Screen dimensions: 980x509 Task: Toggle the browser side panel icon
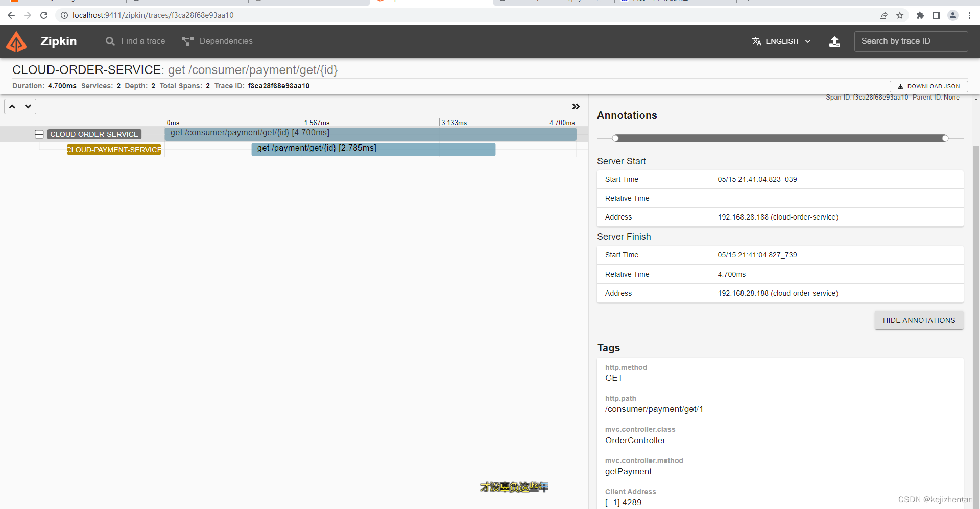(x=937, y=15)
